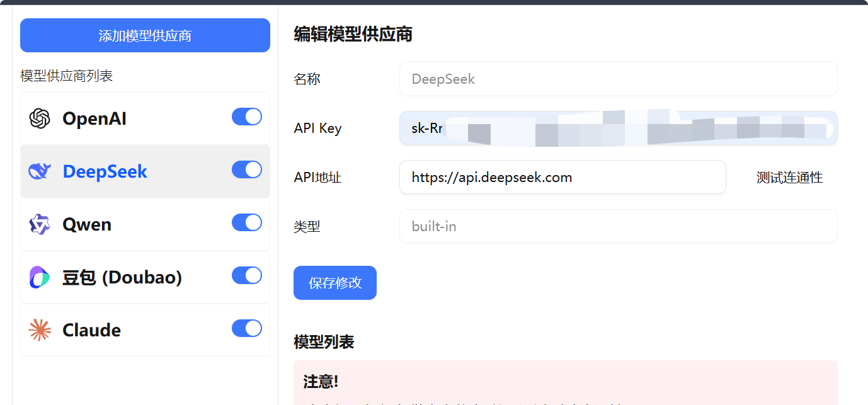The width and height of the screenshot is (868, 405).
Task: Click the Claude starburst icon
Action: click(40, 330)
